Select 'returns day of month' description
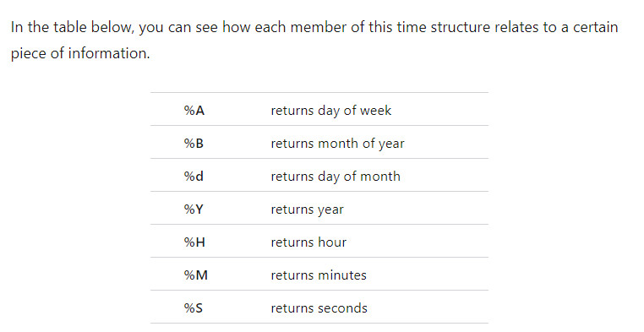Screen dimensions: 644x332 336,177
